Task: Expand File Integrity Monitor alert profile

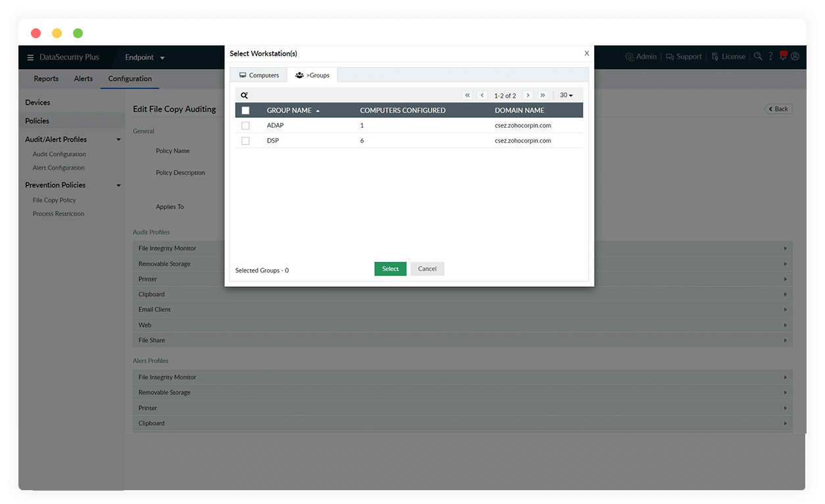Action: (463, 377)
